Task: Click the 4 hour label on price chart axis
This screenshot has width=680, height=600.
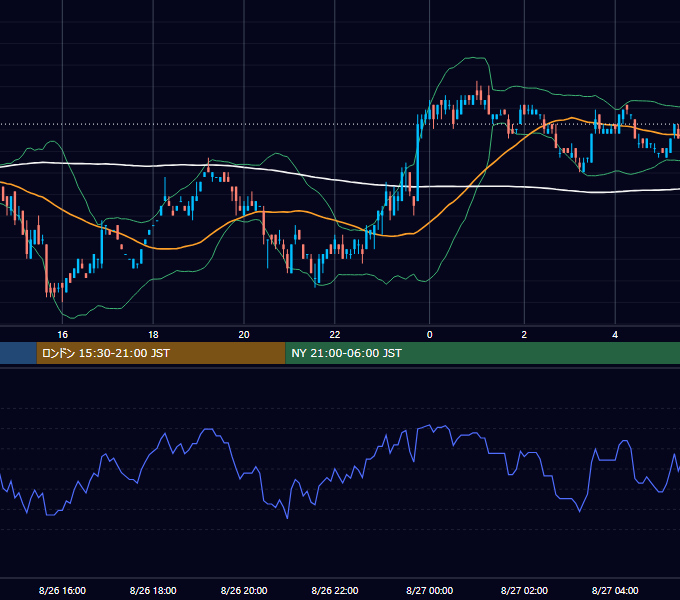Action: point(615,335)
